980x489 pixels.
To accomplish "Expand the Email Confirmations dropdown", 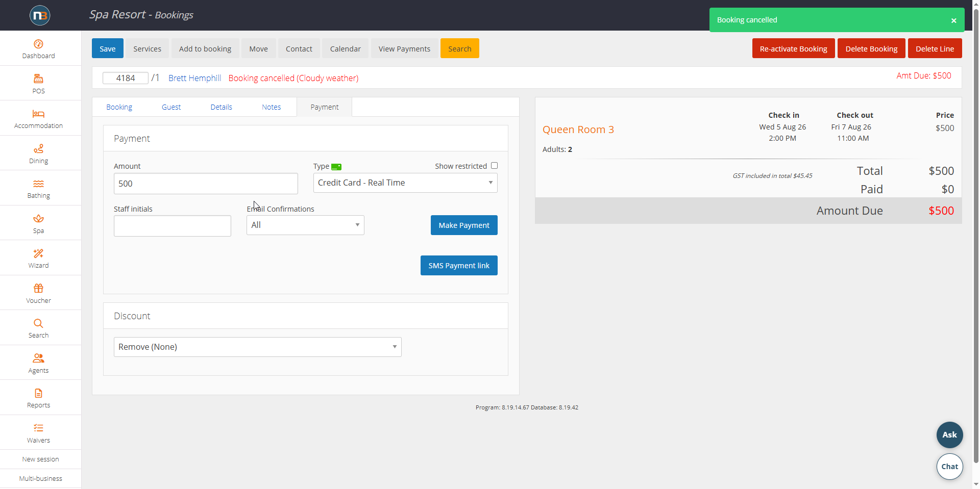I will point(305,225).
